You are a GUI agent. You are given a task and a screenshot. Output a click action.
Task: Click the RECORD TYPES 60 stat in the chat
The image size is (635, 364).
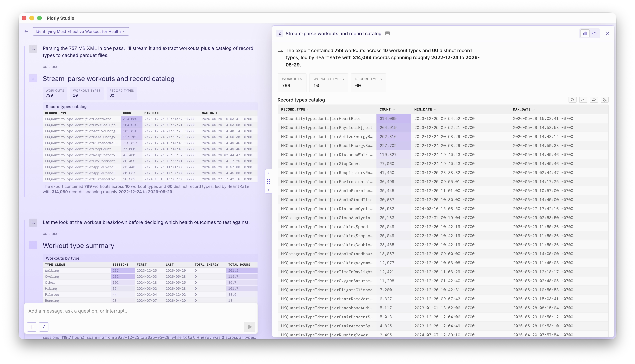[x=121, y=93]
